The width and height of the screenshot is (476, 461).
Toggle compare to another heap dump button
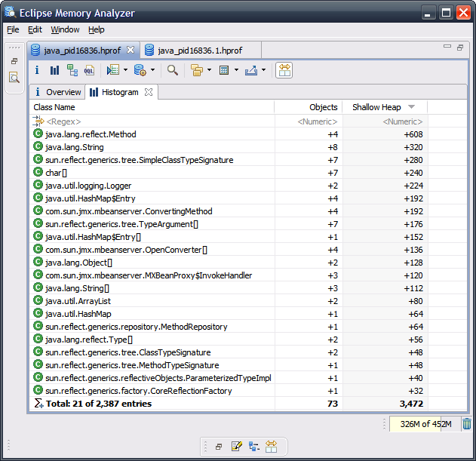click(x=284, y=70)
